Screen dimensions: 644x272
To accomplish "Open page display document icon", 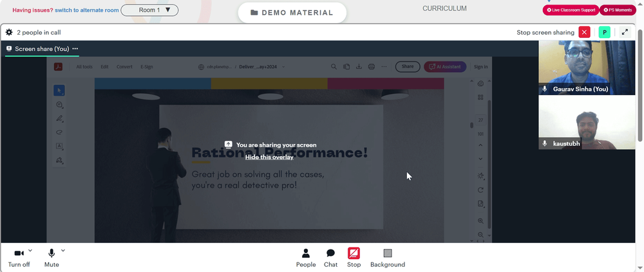I will [x=480, y=204].
